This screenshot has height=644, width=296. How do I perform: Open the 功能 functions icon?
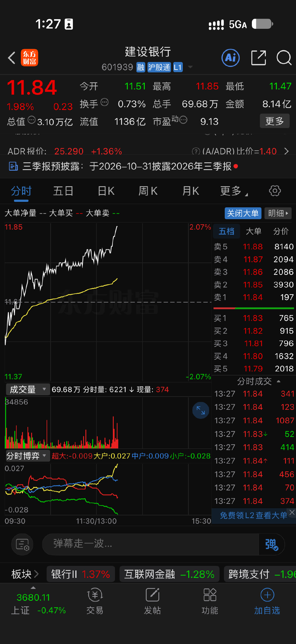(210, 601)
